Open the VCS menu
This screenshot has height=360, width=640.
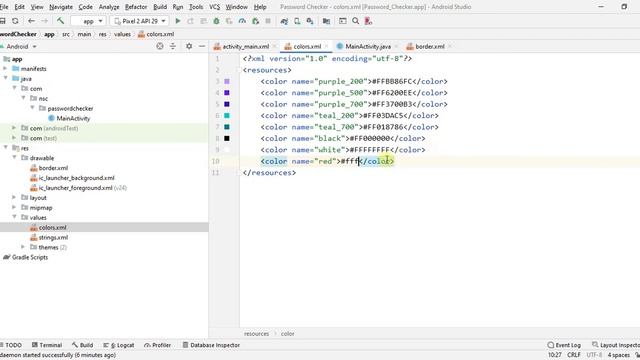coord(215,7)
